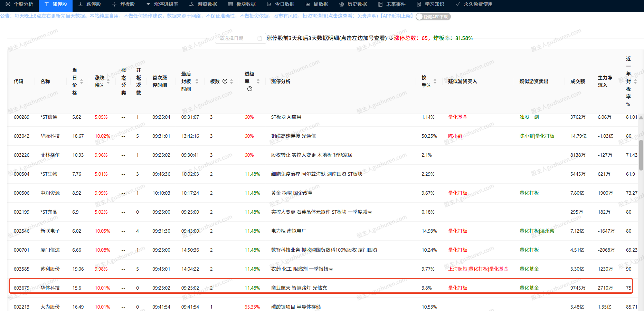
Task: Click the 板块数据 table icon
Action: [x=230, y=4]
